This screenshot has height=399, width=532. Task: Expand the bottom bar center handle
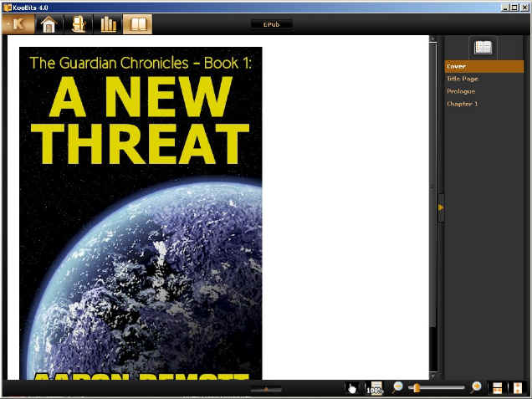pos(266,389)
